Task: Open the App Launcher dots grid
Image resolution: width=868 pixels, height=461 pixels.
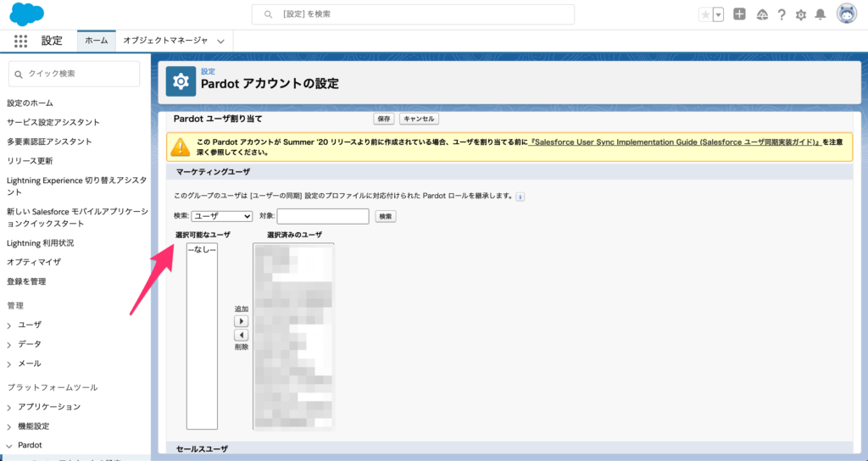Action: 20,41
